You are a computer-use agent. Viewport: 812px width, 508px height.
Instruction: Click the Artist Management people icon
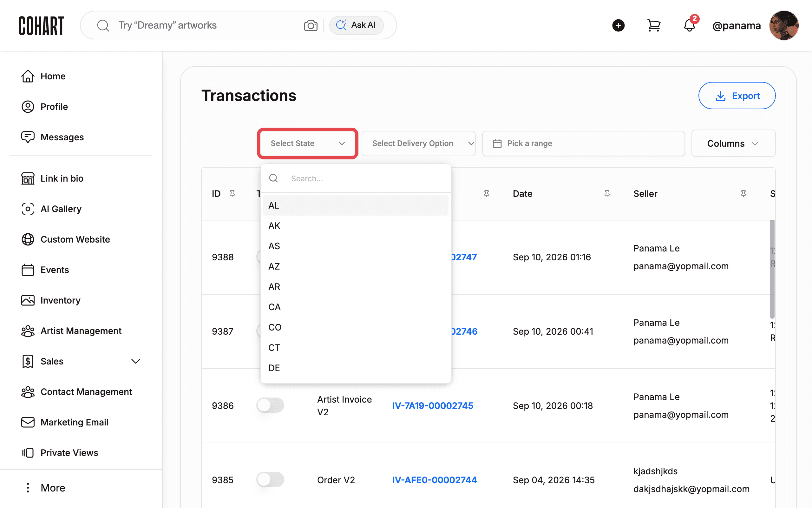point(28,331)
